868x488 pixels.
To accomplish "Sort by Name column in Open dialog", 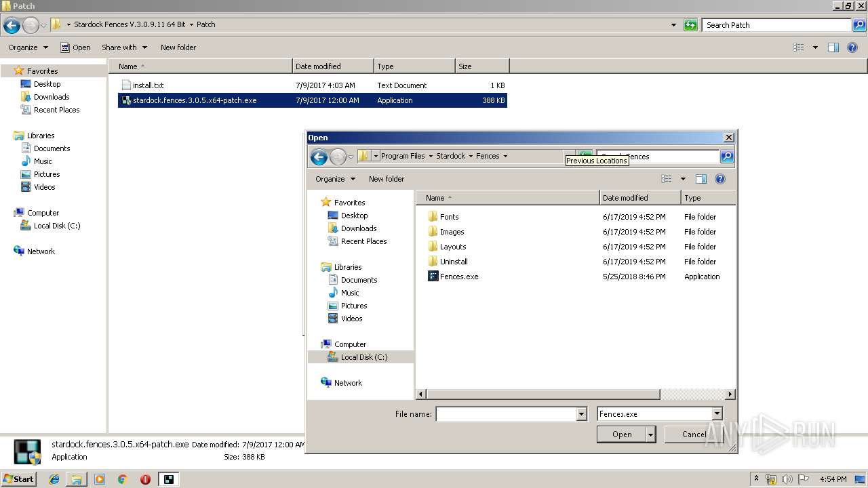I will (508, 198).
